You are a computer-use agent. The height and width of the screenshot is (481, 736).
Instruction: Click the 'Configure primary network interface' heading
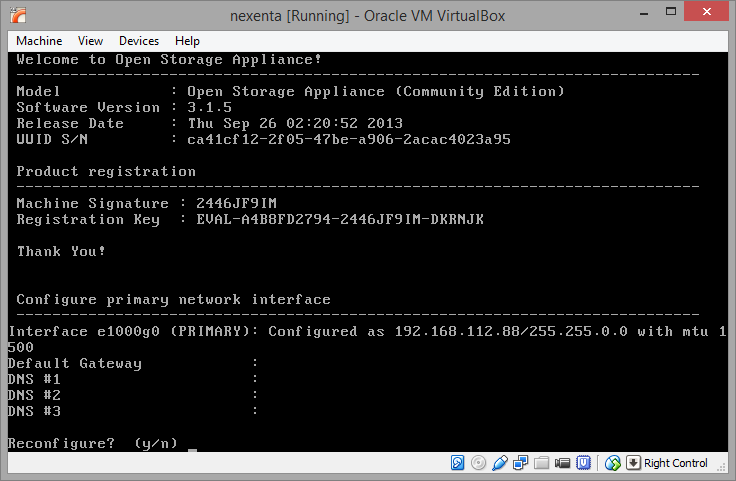174,299
